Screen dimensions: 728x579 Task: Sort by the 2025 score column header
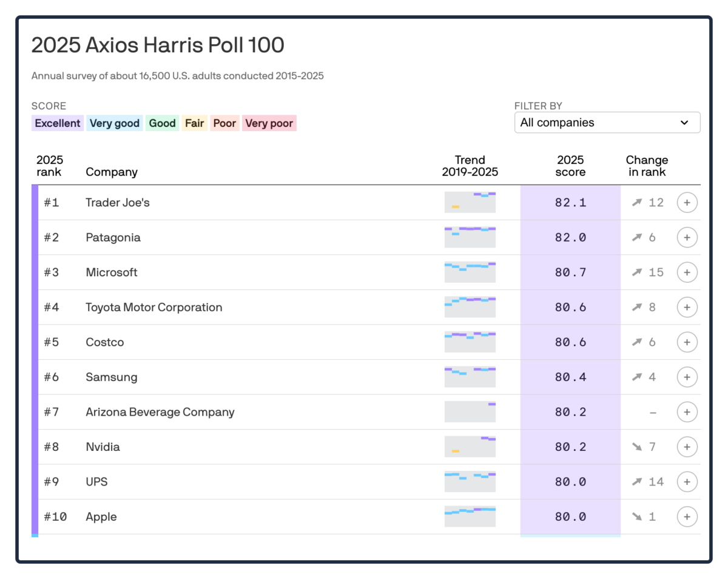tap(570, 166)
